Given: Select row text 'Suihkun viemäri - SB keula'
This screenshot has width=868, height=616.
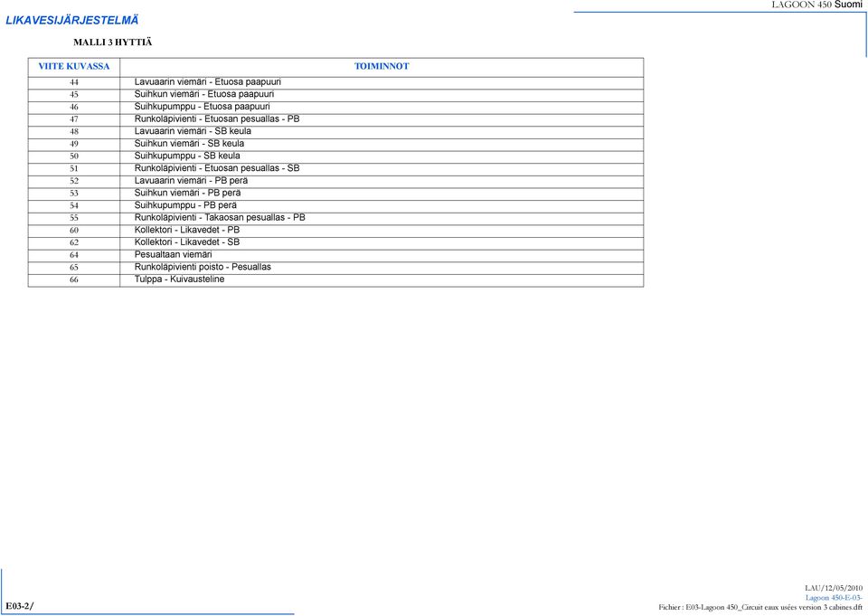Looking at the screenshot, I should [x=189, y=144].
